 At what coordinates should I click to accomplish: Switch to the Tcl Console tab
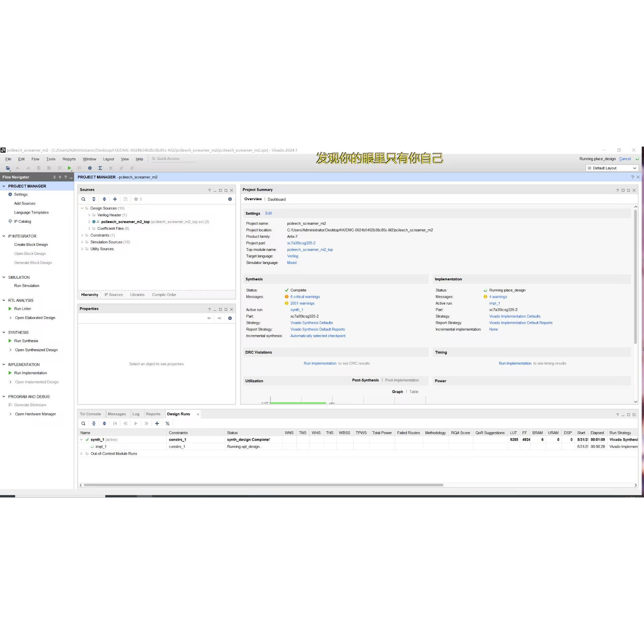click(x=91, y=414)
